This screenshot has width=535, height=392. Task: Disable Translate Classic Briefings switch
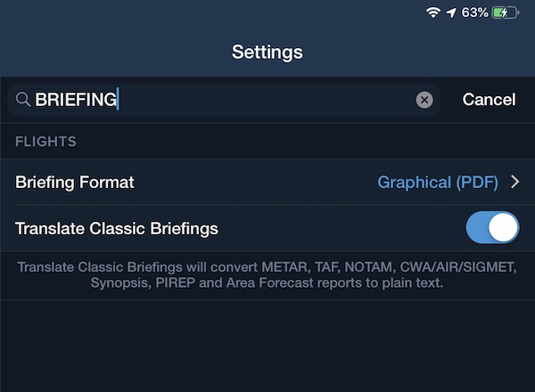tap(492, 227)
